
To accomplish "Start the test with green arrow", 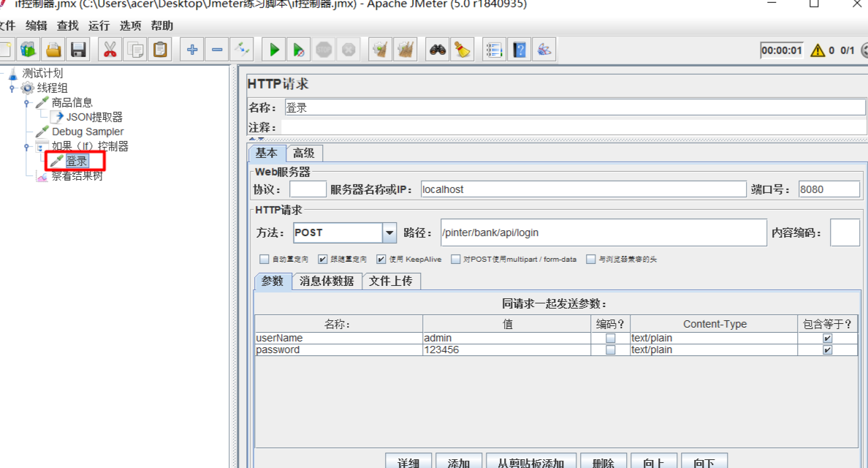I will click(274, 50).
